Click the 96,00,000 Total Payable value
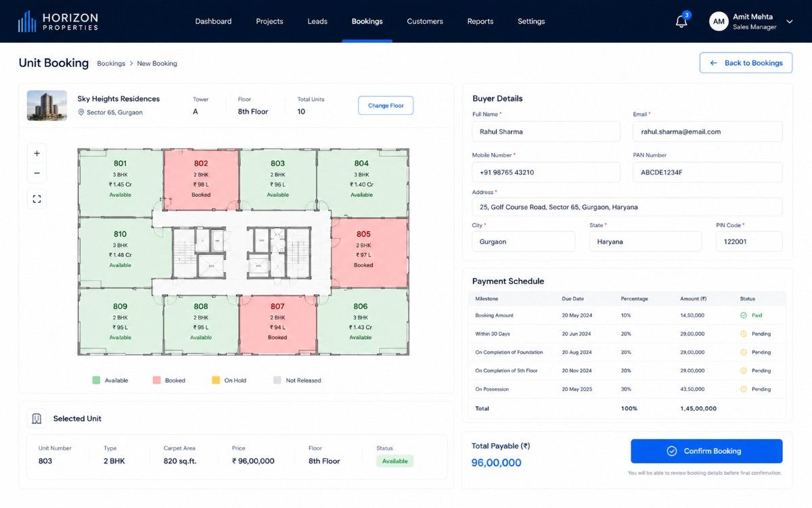Image resolution: width=812 pixels, height=508 pixels. 496,463
